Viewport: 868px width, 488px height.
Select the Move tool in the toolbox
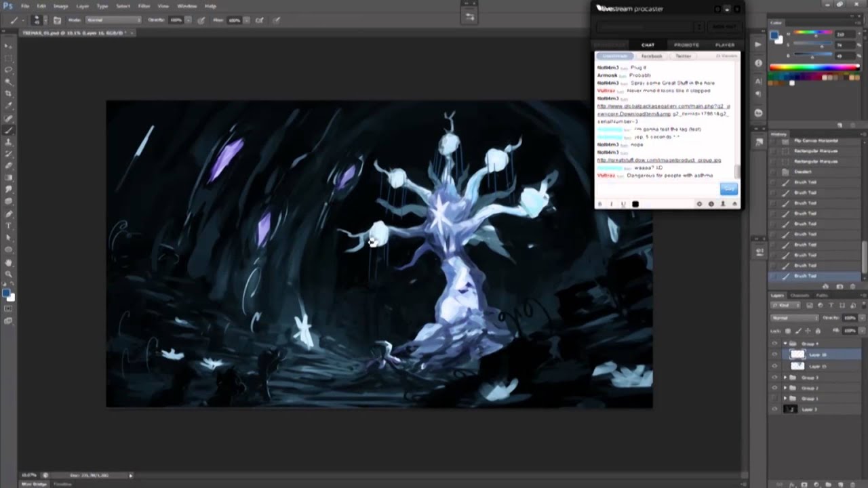coord(9,45)
